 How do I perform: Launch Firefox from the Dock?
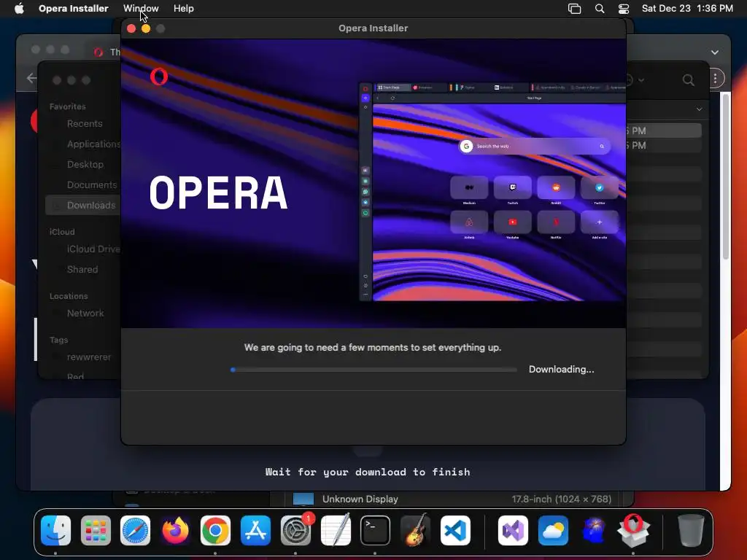point(175,530)
